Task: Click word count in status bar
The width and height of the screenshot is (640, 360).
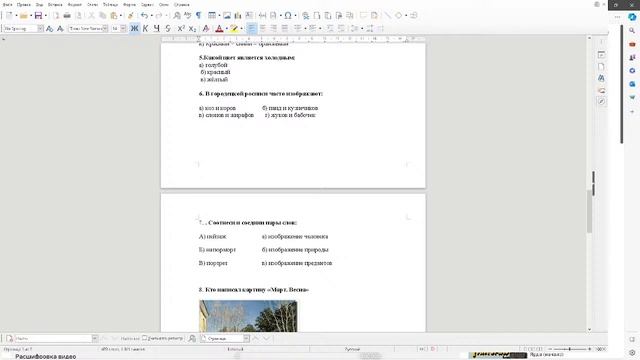Action: 123,349
